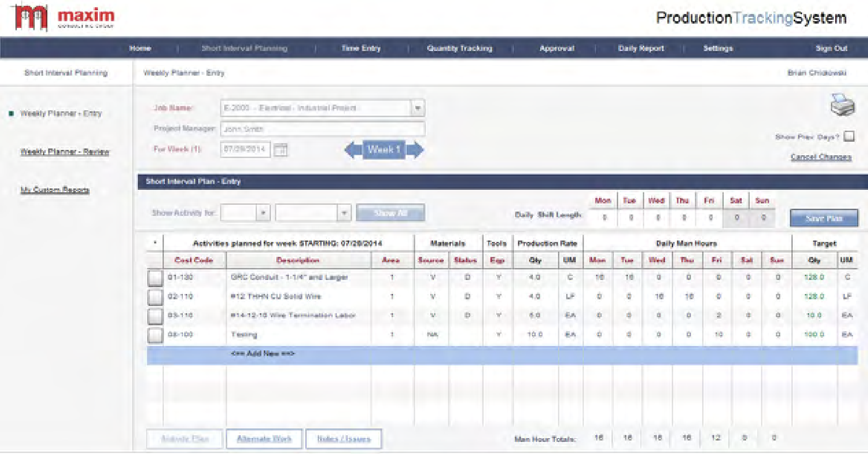Click the Fri Daily Shift Length field

pyautogui.click(x=710, y=218)
